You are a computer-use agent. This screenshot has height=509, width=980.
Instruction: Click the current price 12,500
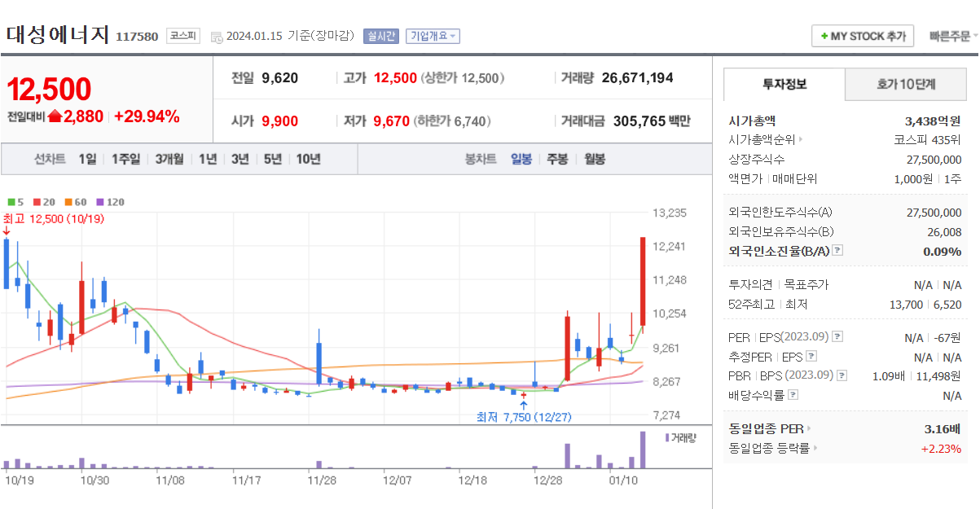[x=49, y=90]
